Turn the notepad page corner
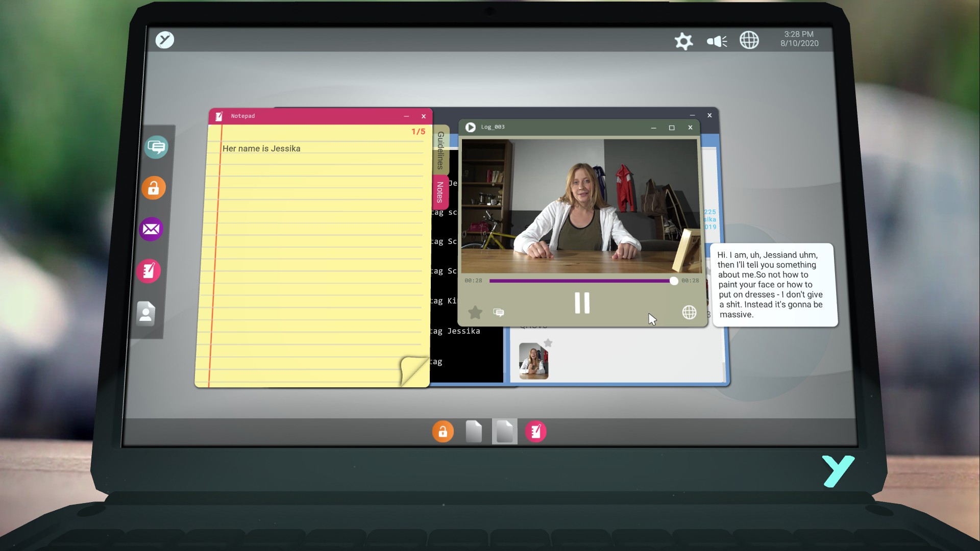The image size is (980, 551). pyautogui.click(x=414, y=370)
